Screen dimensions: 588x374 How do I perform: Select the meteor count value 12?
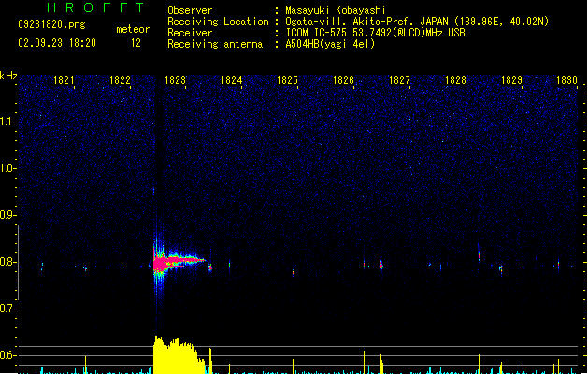pos(136,43)
